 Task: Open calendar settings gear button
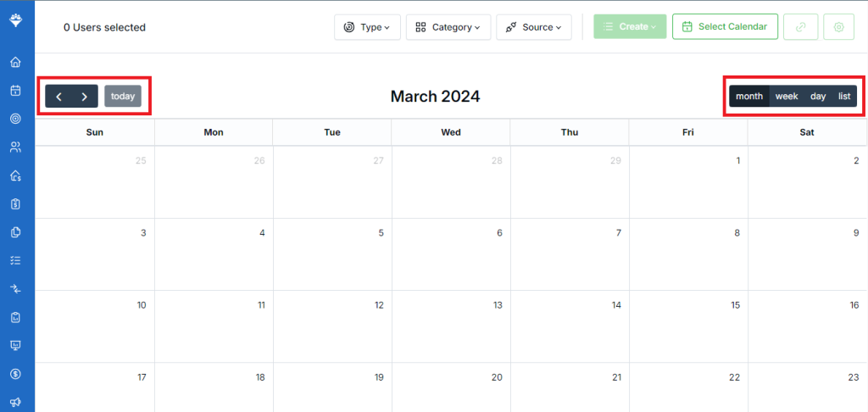(x=838, y=27)
